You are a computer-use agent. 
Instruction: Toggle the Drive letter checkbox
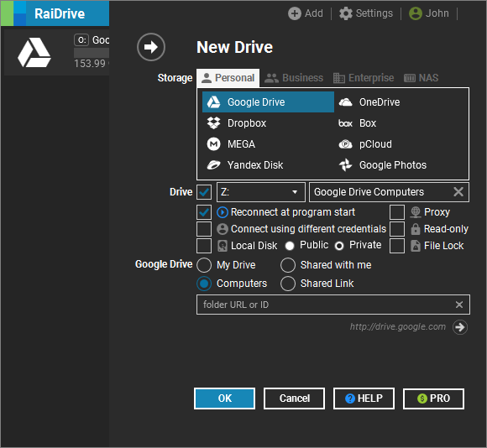204,192
